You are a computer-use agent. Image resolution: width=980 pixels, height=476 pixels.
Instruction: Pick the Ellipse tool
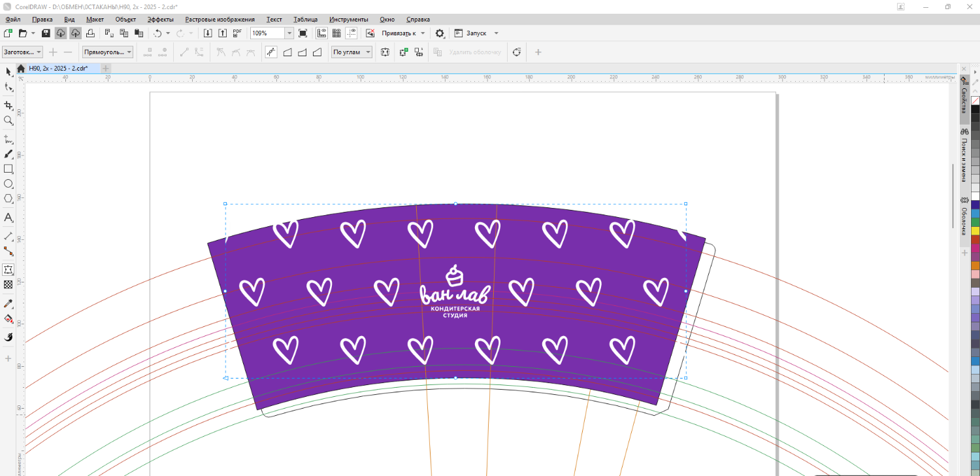point(8,184)
